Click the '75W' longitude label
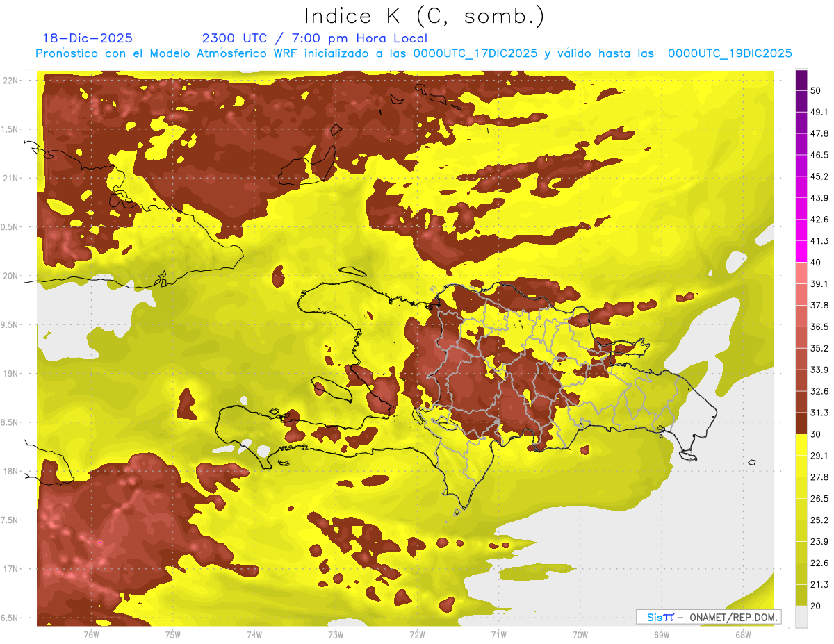The width and height of the screenshot is (834, 644). (173, 635)
